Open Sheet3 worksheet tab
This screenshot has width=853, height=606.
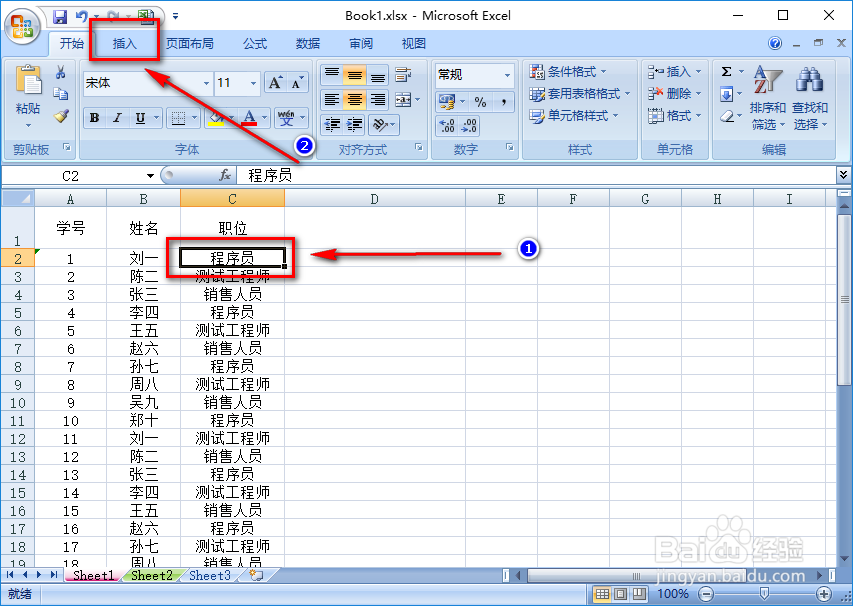pos(209,576)
